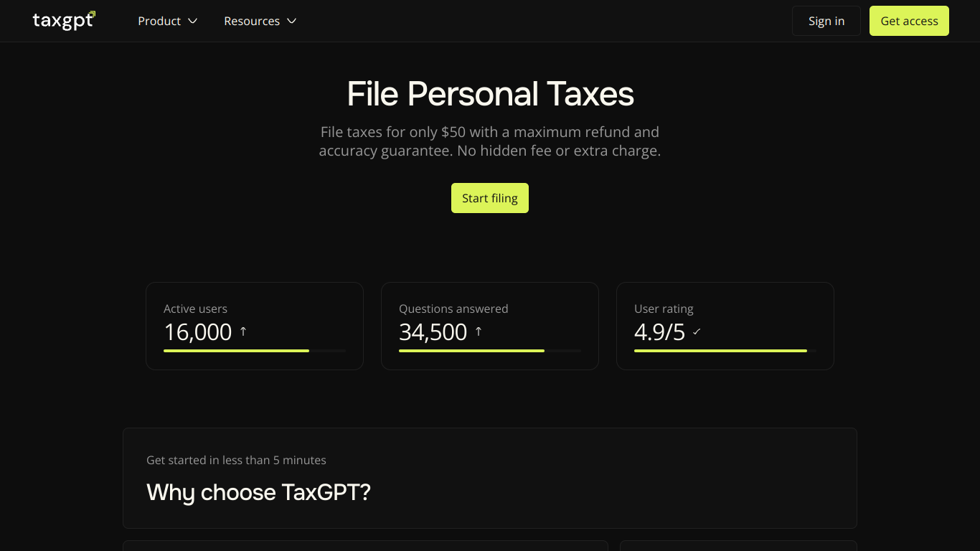Click the 'File taxes for only $50' description

pyautogui.click(x=490, y=141)
